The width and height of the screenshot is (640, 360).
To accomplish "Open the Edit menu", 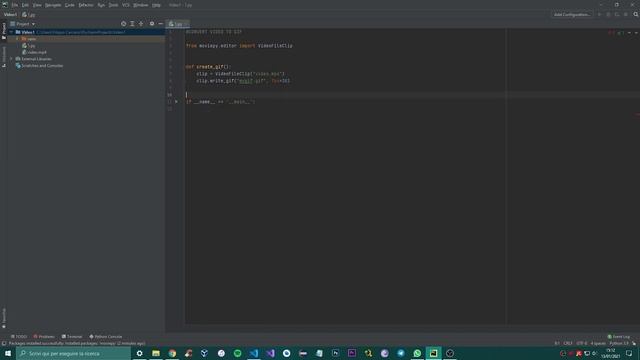I will click(x=25, y=5).
